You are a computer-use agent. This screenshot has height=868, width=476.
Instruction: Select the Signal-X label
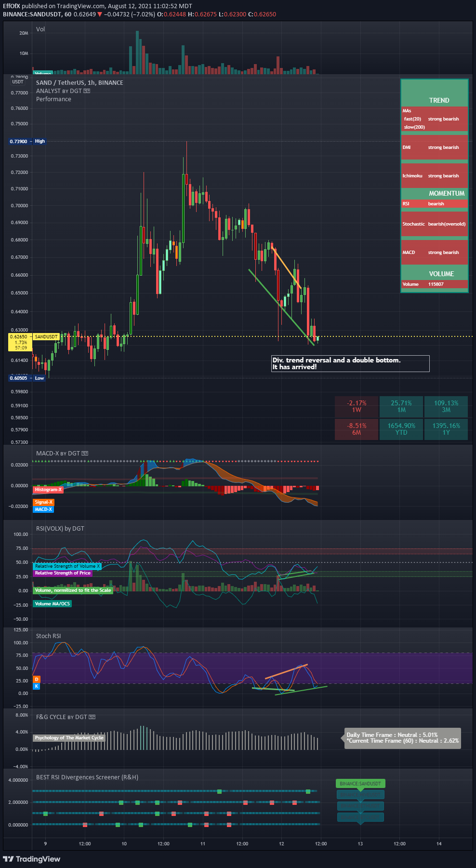[x=44, y=502]
